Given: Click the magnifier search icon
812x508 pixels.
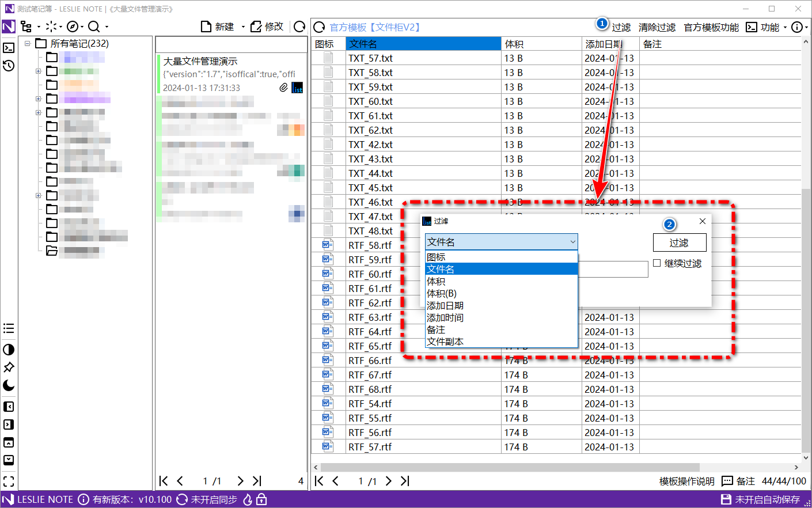Looking at the screenshot, I should (94, 26).
